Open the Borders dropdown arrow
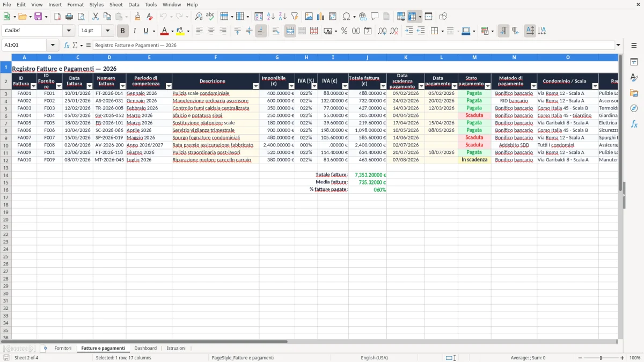Viewport: 644px width, 362px height. (444, 31)
